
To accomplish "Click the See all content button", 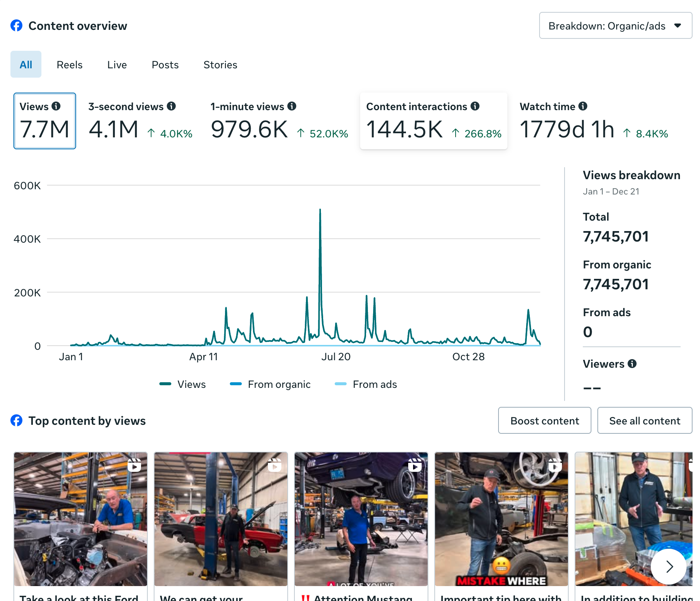I will point(644,421).
